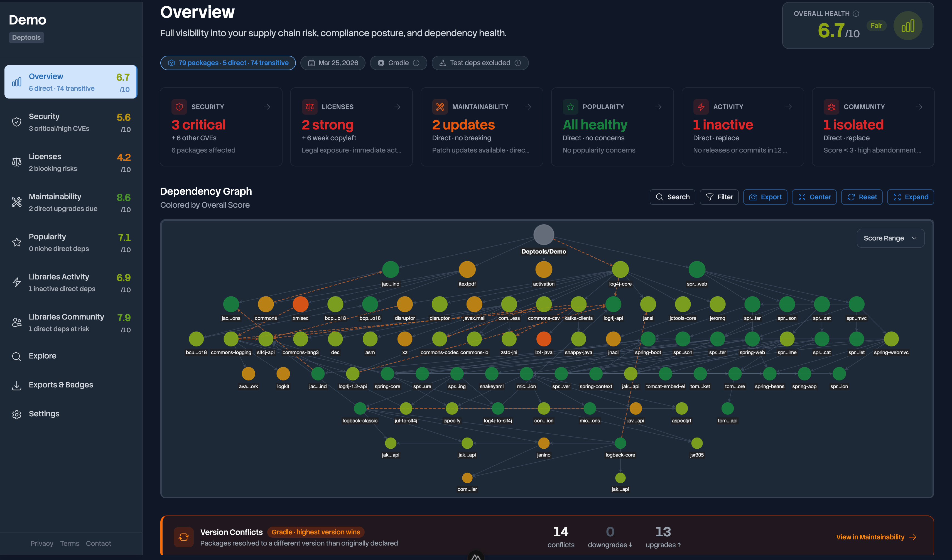Click the View in Maintainability link

pyautogui.click(x=876, y=537)
